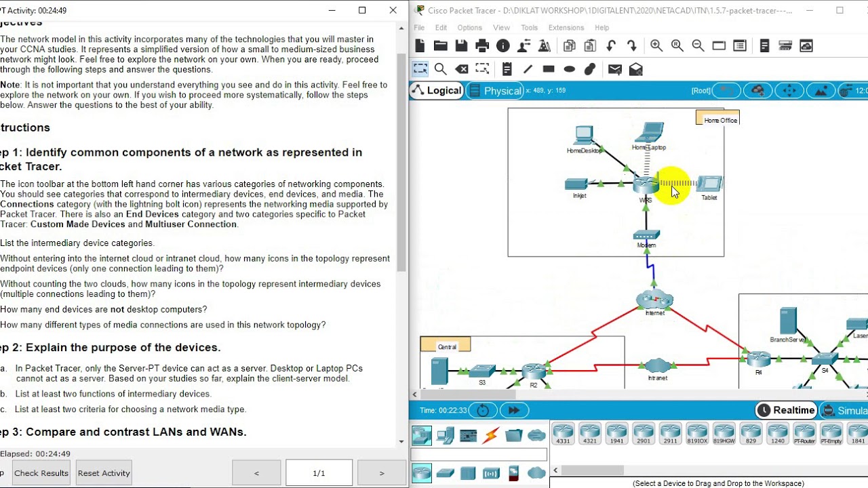Click the Add Simple PDU envelope
This screenshot has width=868, height=488.
615,69
